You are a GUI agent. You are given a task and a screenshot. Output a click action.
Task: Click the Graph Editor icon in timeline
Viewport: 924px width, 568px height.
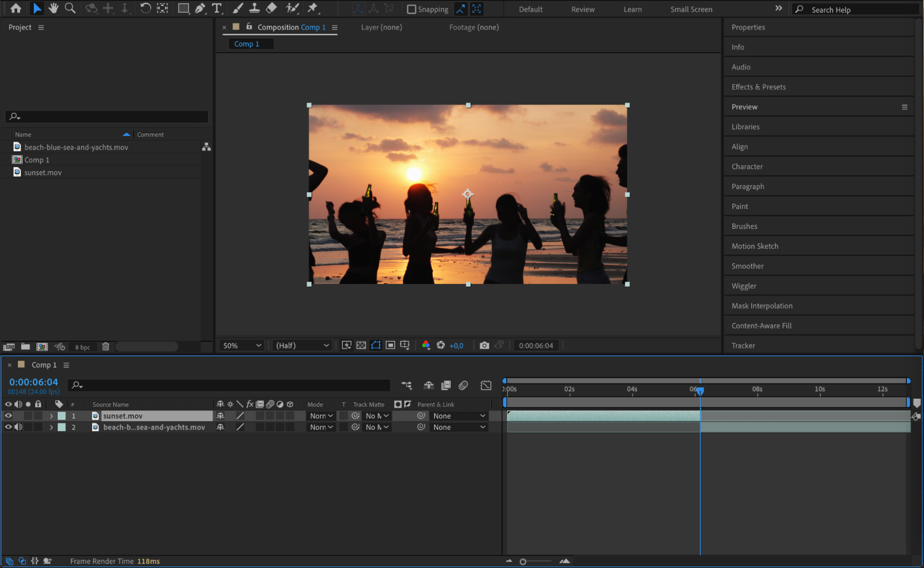(486, 385)
